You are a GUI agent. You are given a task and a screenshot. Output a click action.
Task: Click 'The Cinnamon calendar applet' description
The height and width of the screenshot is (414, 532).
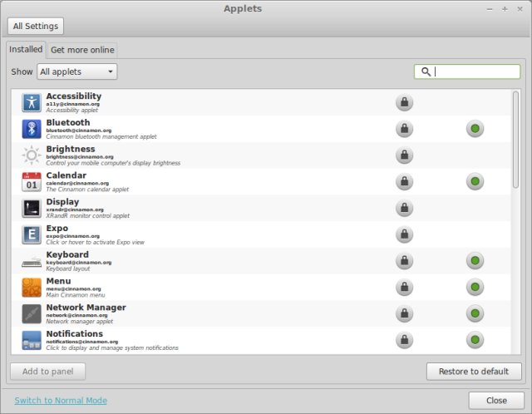pos(87,190)
